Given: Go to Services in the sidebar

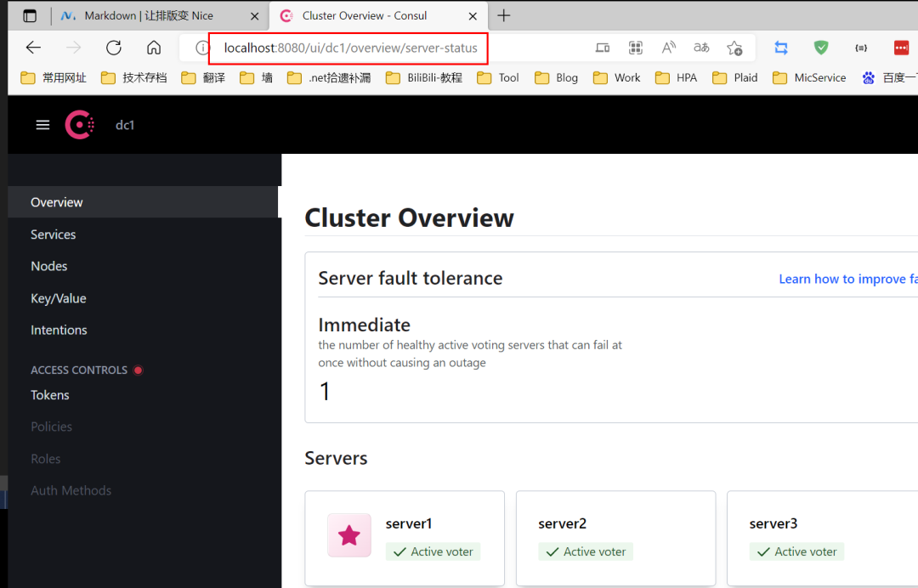Looking at the screenshot, I should (x=143, y=235).
